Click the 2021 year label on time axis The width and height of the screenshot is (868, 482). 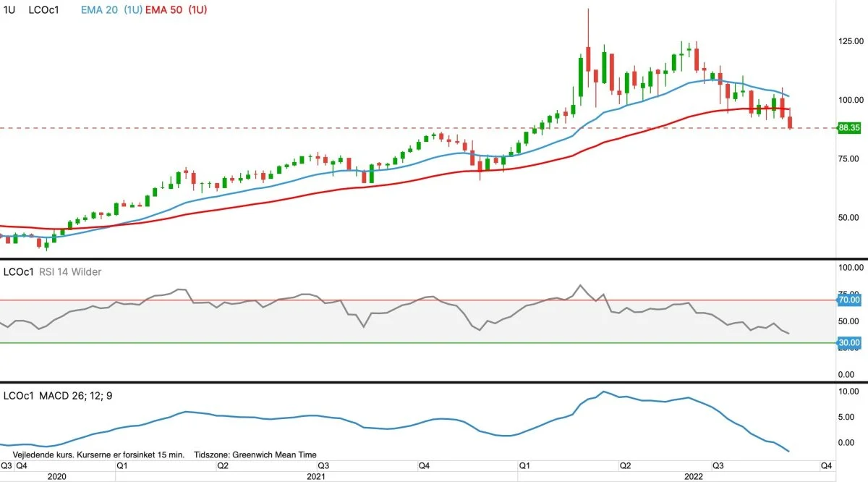click(315, 476)
